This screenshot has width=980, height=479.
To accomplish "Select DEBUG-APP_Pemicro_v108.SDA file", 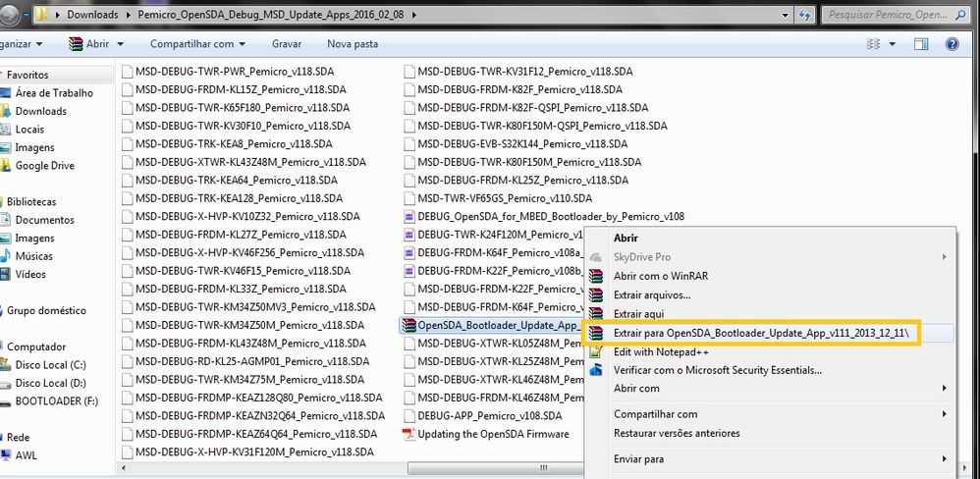I will coord(482,416).
